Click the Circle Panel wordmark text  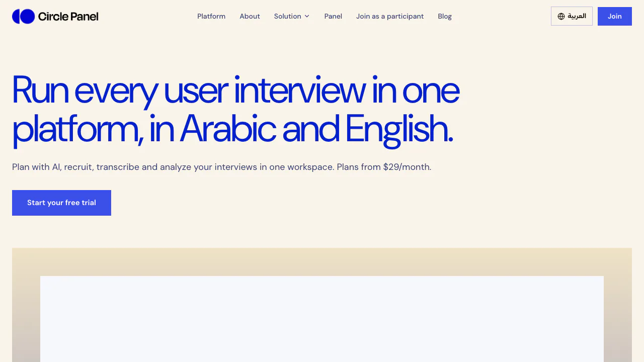click(x=68, y=17)
